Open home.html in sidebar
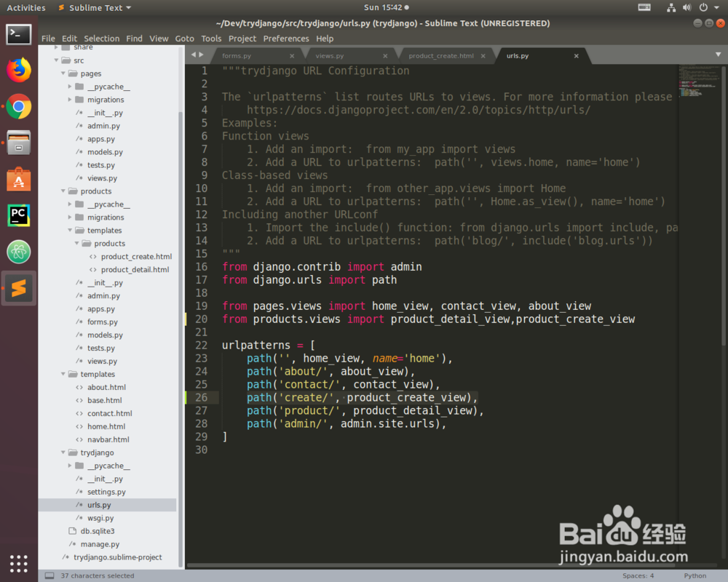The height and width of the screenshot is (582, 728). click(106, 426)
